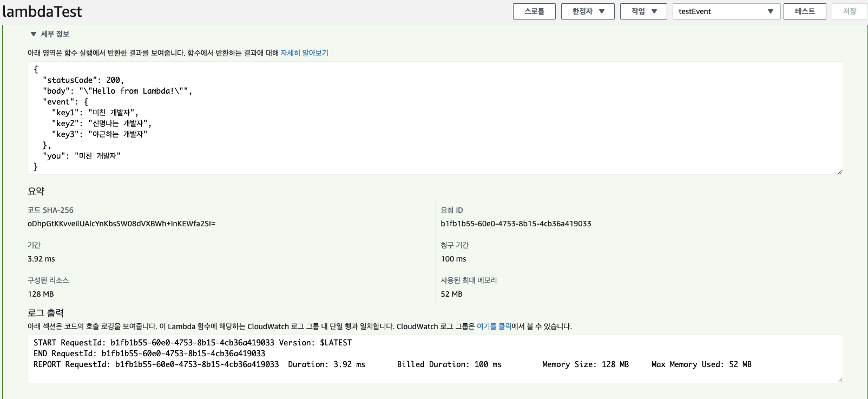Viewport: 868px width, 399px height.
Task: Click the log output area resize handle
Action: (x=840, y=380)
